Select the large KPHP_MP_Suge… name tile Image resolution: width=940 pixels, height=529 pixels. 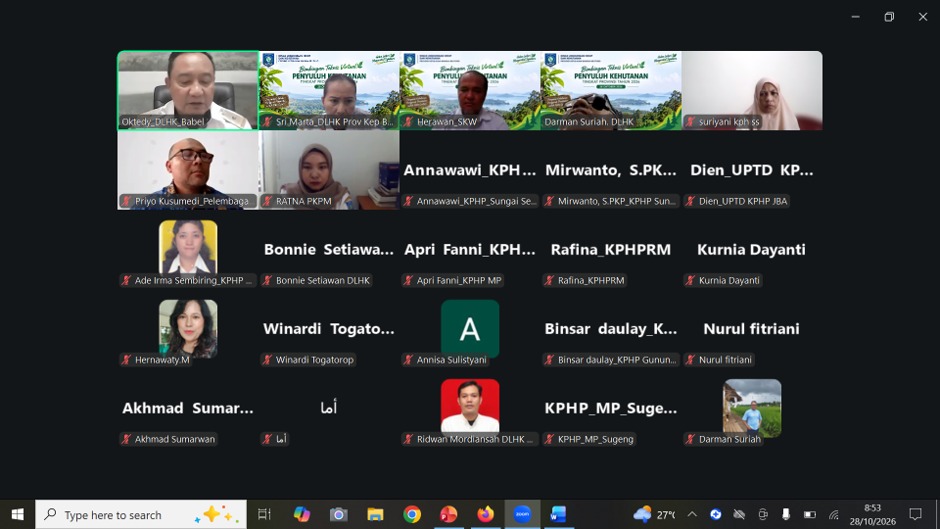[x=610, y=408]
